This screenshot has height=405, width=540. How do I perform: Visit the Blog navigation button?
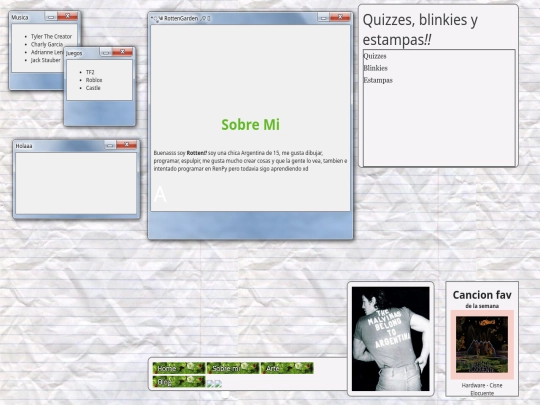(179, 382)
